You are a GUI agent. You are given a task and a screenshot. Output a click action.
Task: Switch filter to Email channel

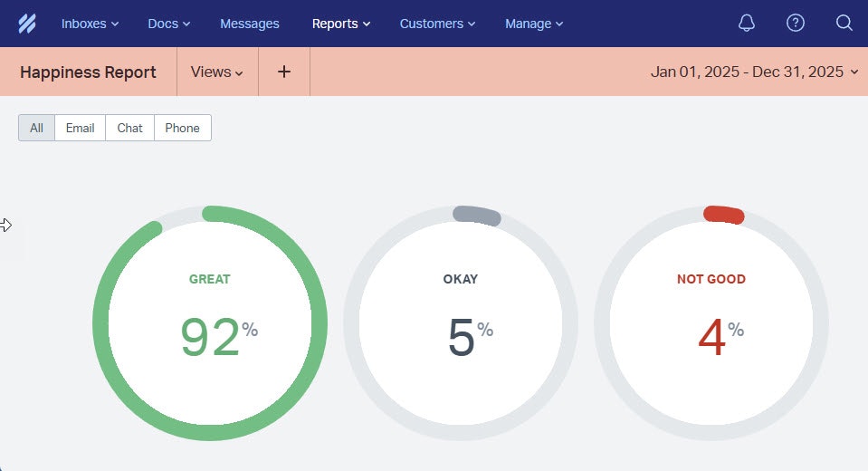(80, 128)
